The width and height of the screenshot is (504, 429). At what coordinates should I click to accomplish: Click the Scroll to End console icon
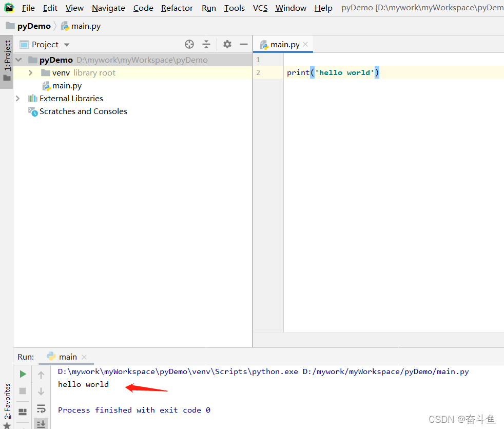coord(42,423)
